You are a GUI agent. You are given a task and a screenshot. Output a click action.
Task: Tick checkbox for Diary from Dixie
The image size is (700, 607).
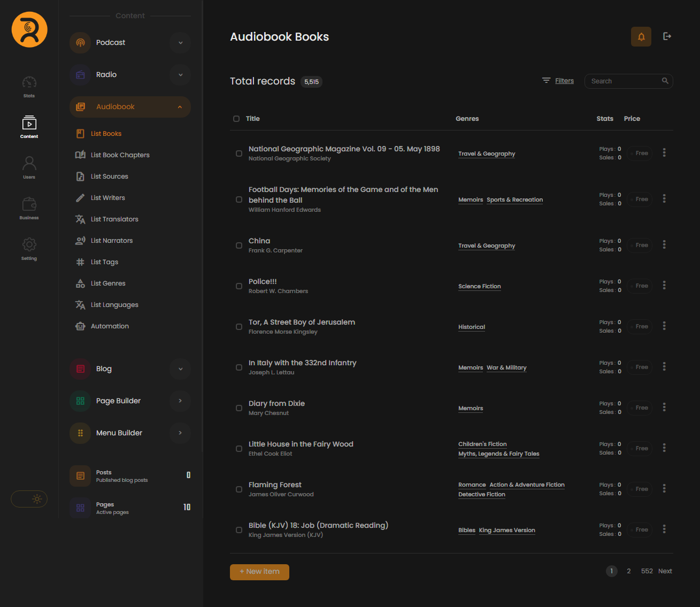pyautogui.click(x=239, y=408)
